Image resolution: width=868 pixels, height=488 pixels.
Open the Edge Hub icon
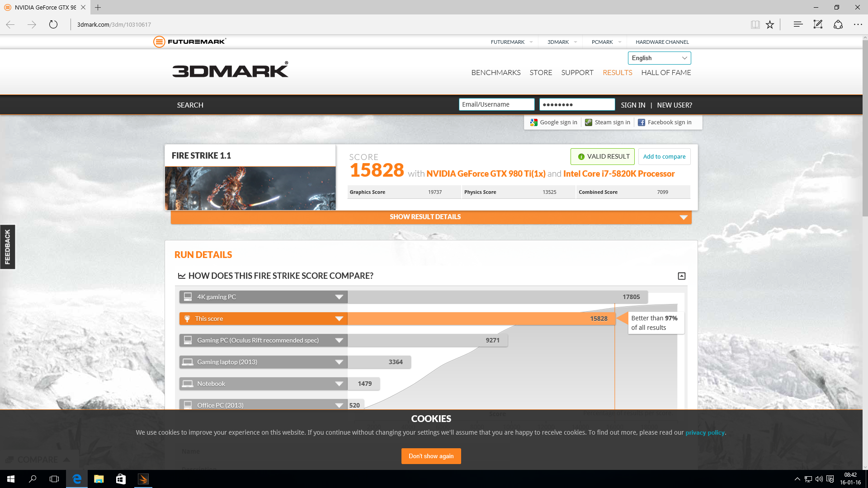(x=798, y=24)
